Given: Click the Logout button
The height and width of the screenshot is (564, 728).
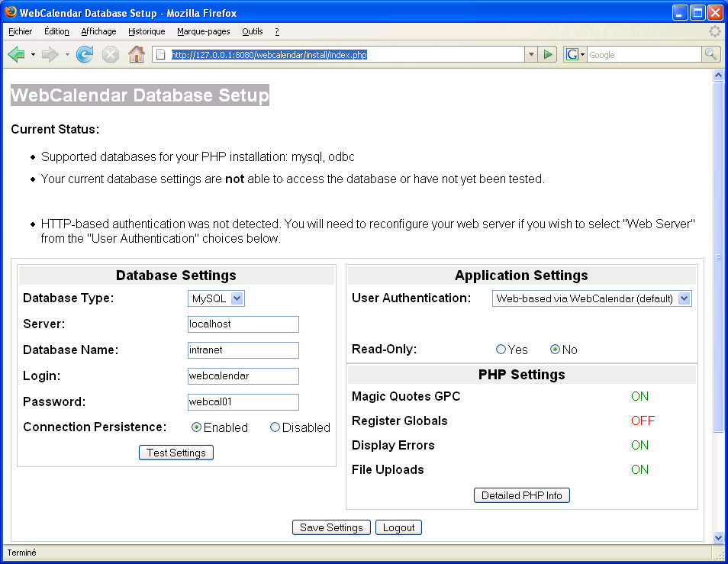Looking at the screenshot, I should click(398, 527).
